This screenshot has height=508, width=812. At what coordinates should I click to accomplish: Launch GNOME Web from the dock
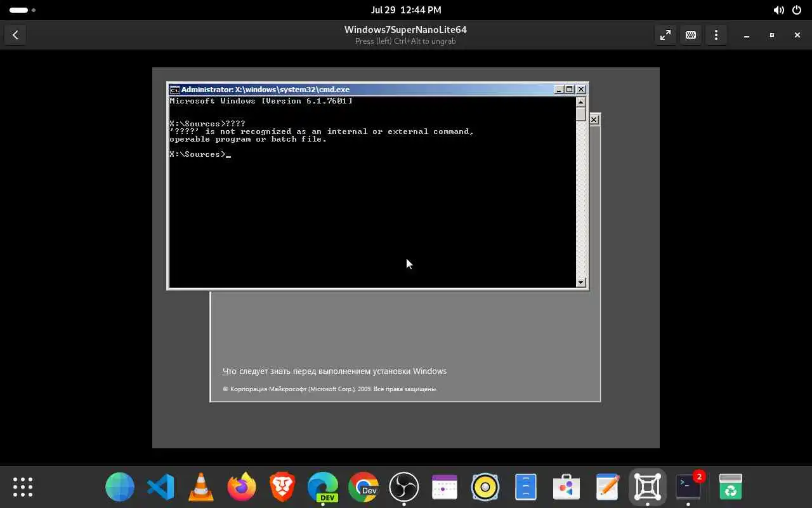(x=120, y=487)
